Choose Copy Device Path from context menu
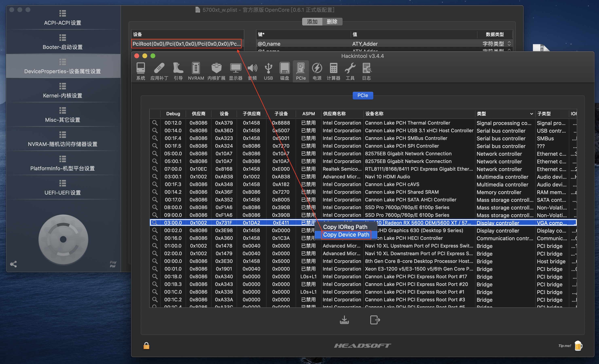The height and width of the screenshot is (364, 599). pos(346,235)
